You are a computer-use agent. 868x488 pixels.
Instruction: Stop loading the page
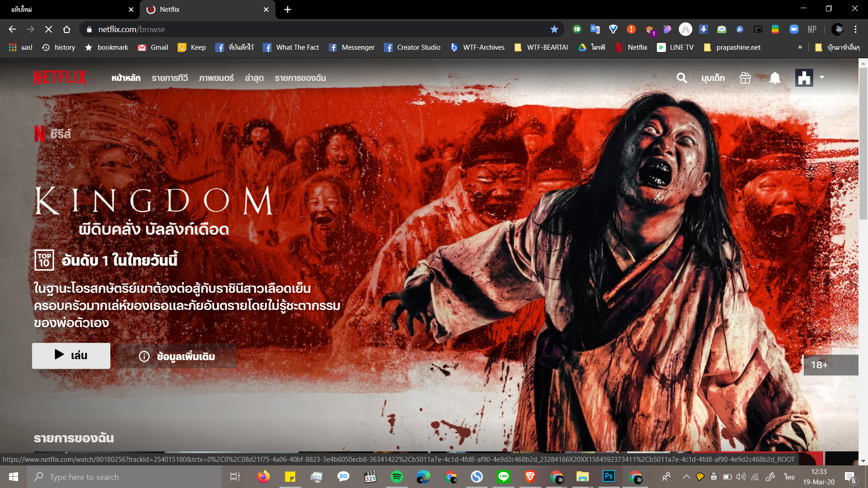[x=48, y=29]
